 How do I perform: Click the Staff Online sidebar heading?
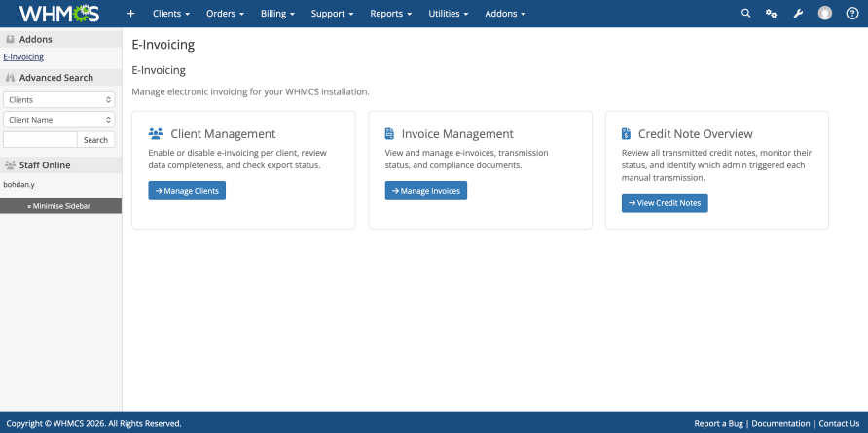click(45, 165)
